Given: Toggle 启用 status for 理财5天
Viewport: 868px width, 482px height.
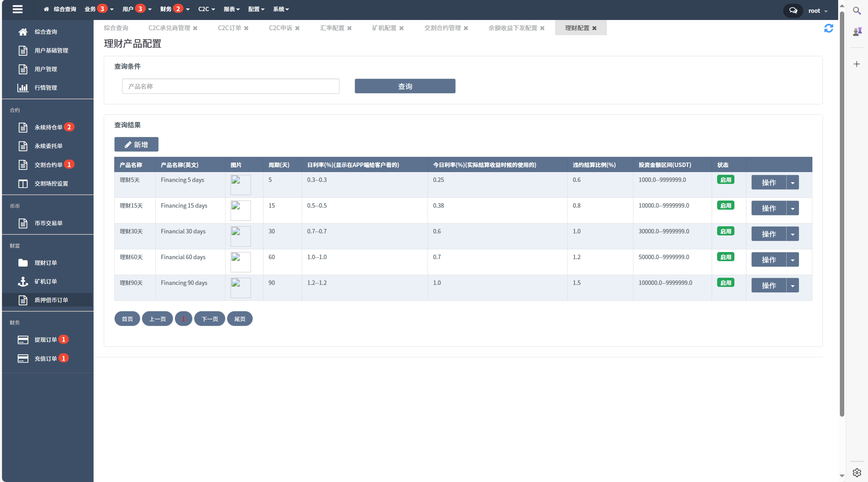Looking at the screenshot, I should coord(726,180).
